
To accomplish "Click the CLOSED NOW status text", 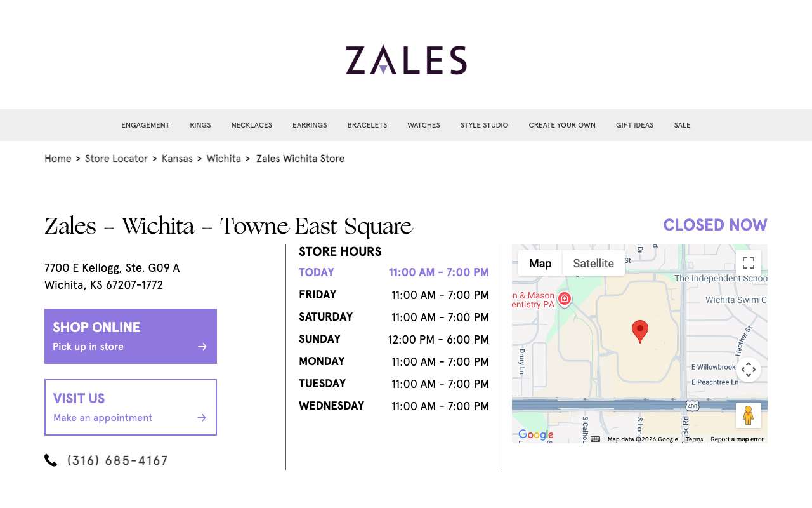I will [715, 225].
